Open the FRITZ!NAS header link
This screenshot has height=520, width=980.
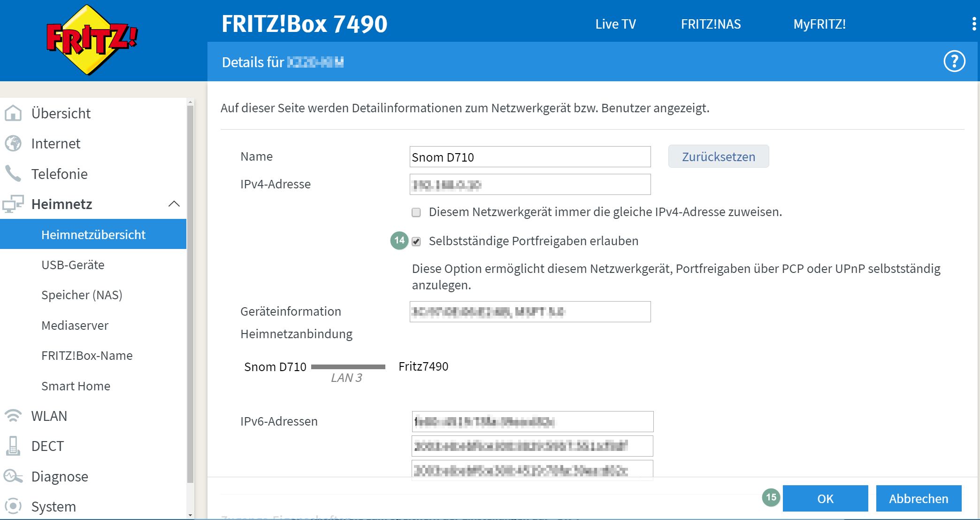711,24
